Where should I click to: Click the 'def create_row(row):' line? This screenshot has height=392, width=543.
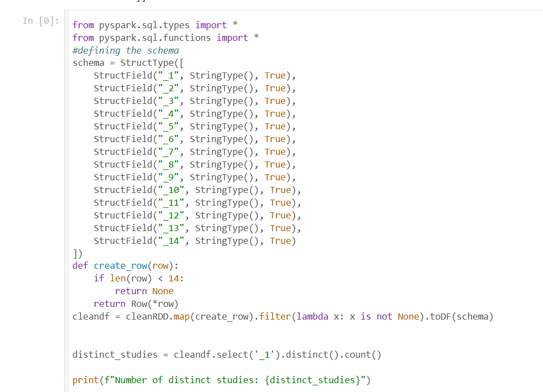pyautogui.click(x=126, y=266)
